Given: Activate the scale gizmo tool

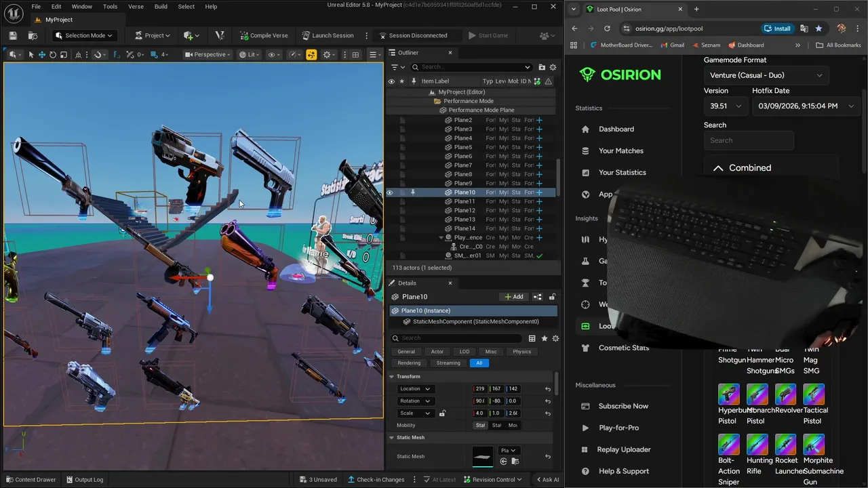Looking at the screenshot, I should [x=63, y=54].
